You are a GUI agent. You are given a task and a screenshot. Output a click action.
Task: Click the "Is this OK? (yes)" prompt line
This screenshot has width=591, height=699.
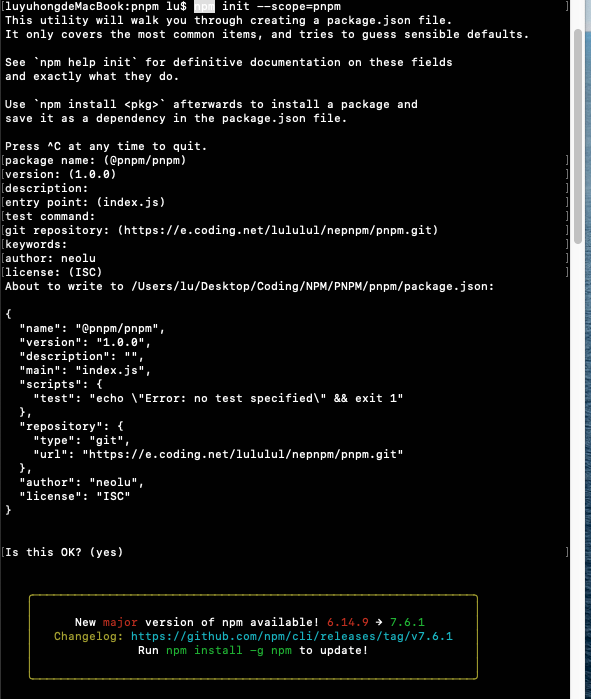coord(64,552)
